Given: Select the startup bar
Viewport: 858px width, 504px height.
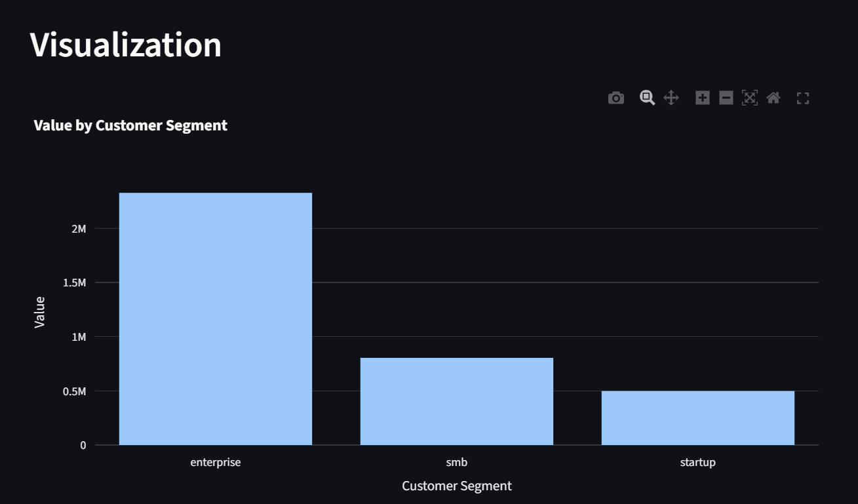Looking at the screenshot, I should click(x=698, y=418).
